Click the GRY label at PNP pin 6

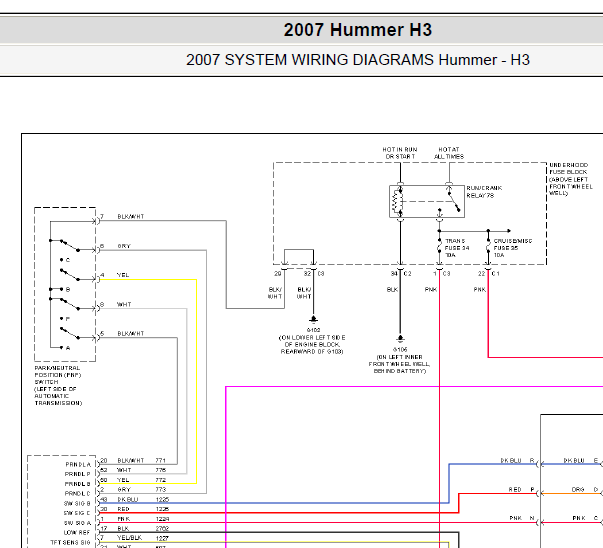pyautogui.click(x=124, y=246)
